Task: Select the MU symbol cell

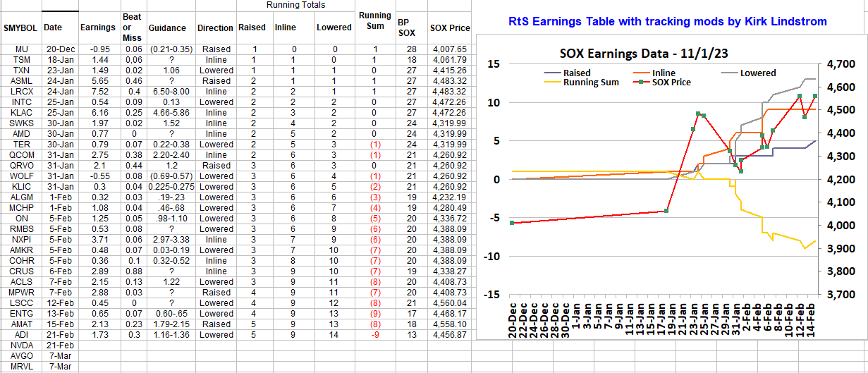Action: 21,49
